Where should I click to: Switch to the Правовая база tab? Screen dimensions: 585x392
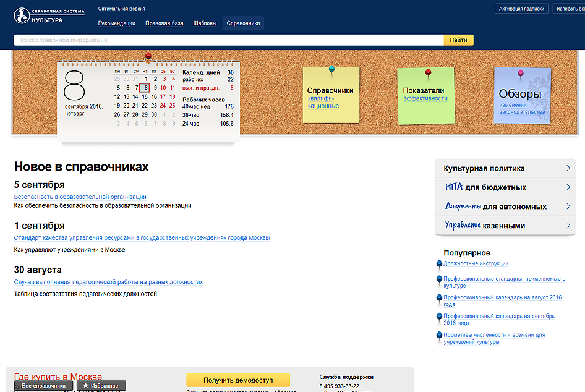[164, 23]
